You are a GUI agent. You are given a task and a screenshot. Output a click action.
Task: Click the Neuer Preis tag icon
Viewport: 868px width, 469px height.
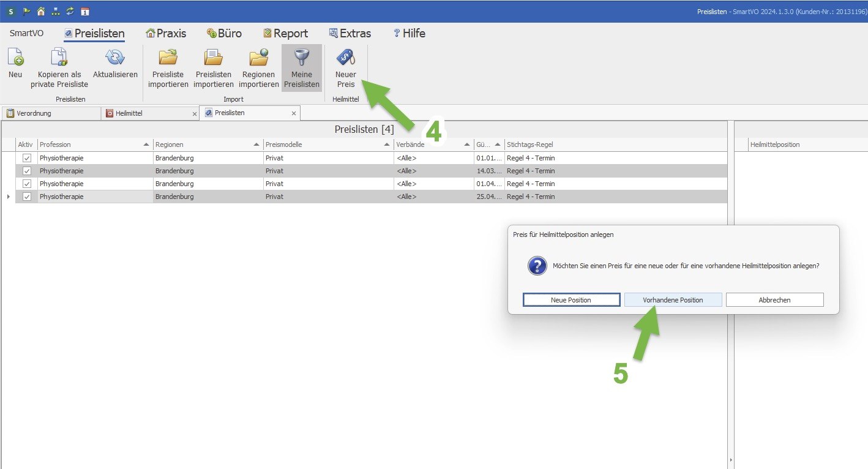pos(345,58)
